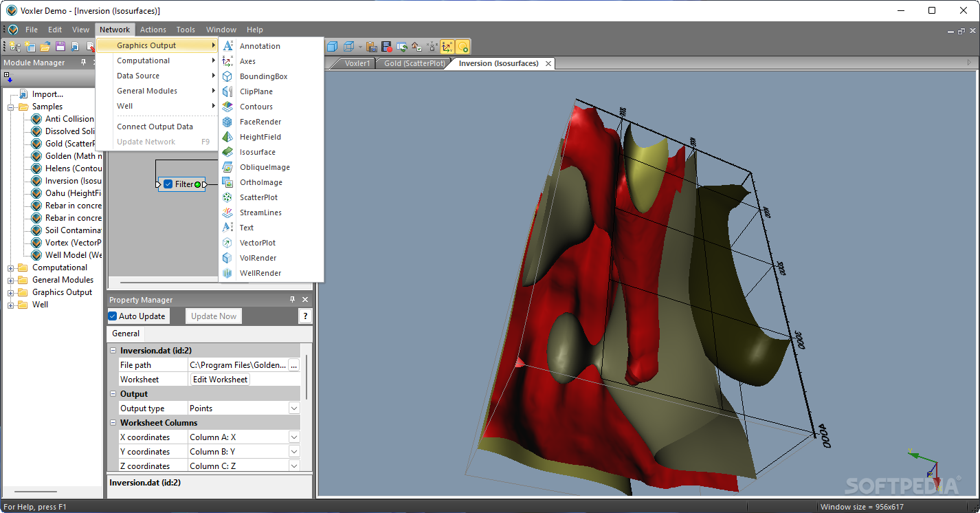980x513 pixels.
Task: Add a VectorPlot module
Action: click(271, 243)
